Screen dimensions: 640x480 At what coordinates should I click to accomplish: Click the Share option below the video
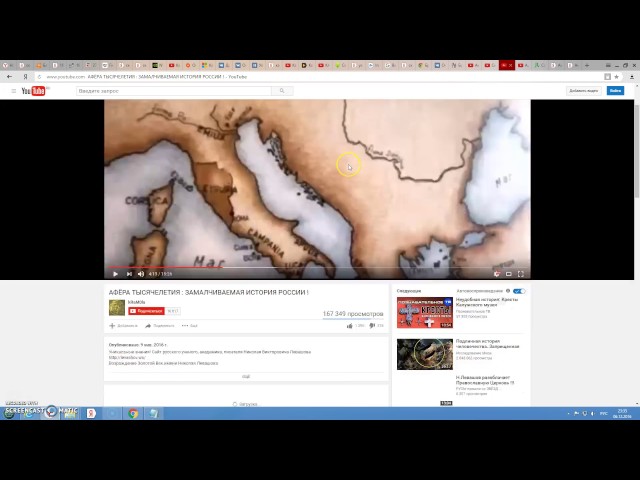click(x=160, y=325)
